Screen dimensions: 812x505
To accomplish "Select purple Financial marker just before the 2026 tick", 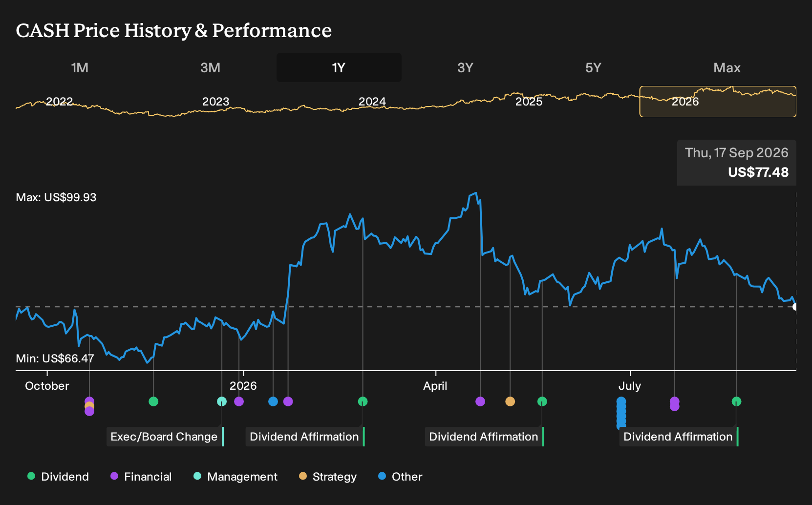I will coord(239,401).
